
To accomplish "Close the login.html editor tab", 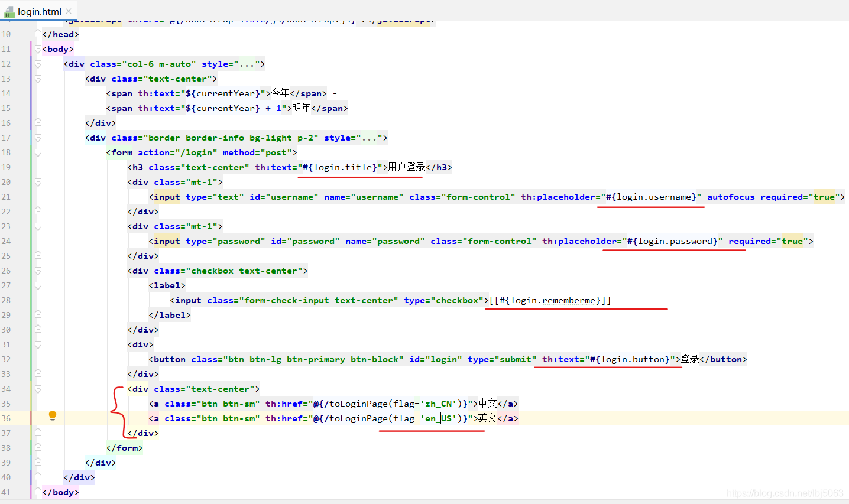I will point(69,11).
